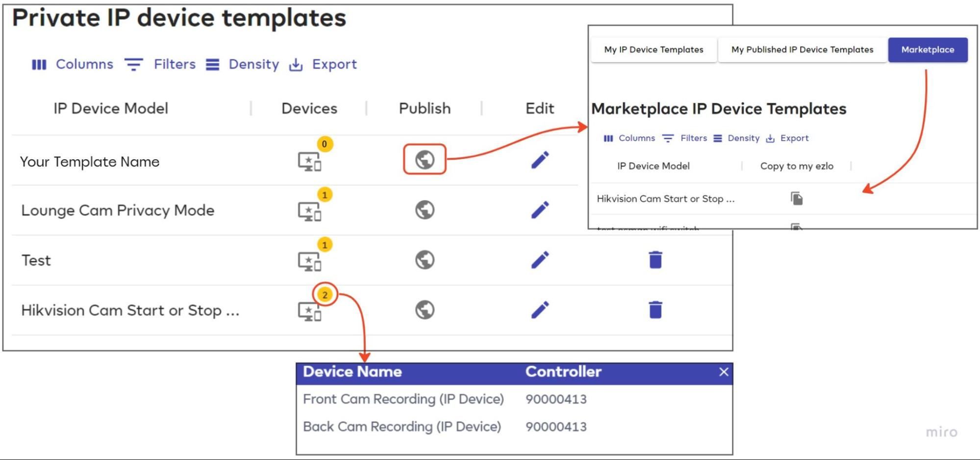Open Filters in Private templates toolbar

[160, 64]
